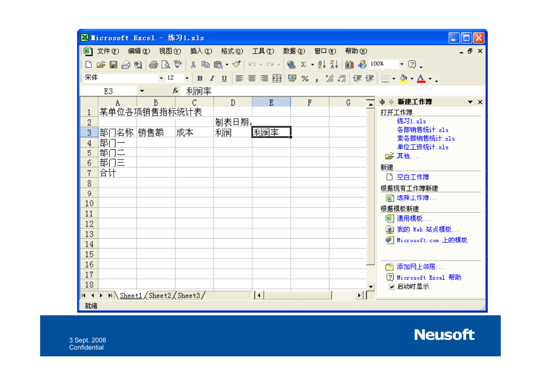Screen dimensions: 554x392
Task: Click the Insert Hyperlink globe icon
Action: pos(291,65)
